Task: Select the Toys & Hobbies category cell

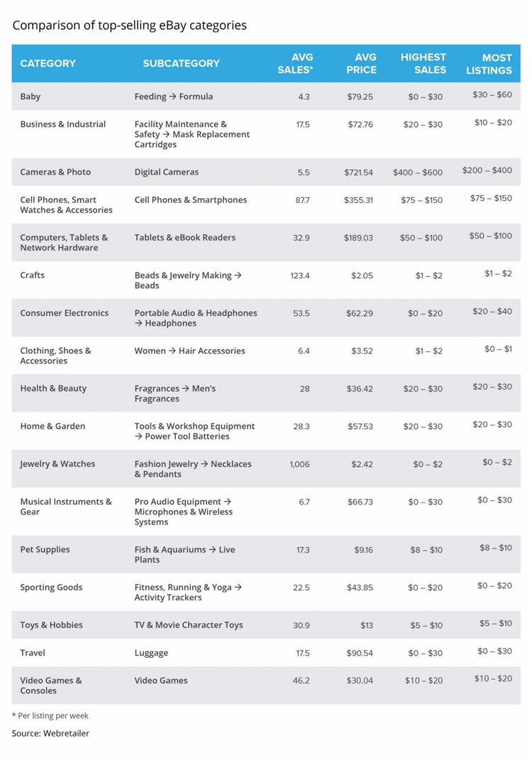Action: 51,625
